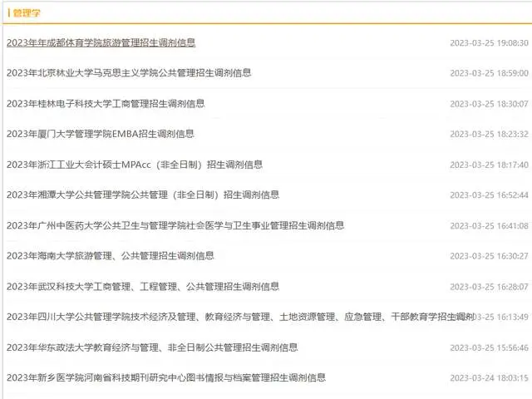Image resolution: width=532 pixels, height=399 pixels.
Task: Select the 浙江工业大会计硕士MPAcc link
Action: pyautogui.click(x=134, y=165)
